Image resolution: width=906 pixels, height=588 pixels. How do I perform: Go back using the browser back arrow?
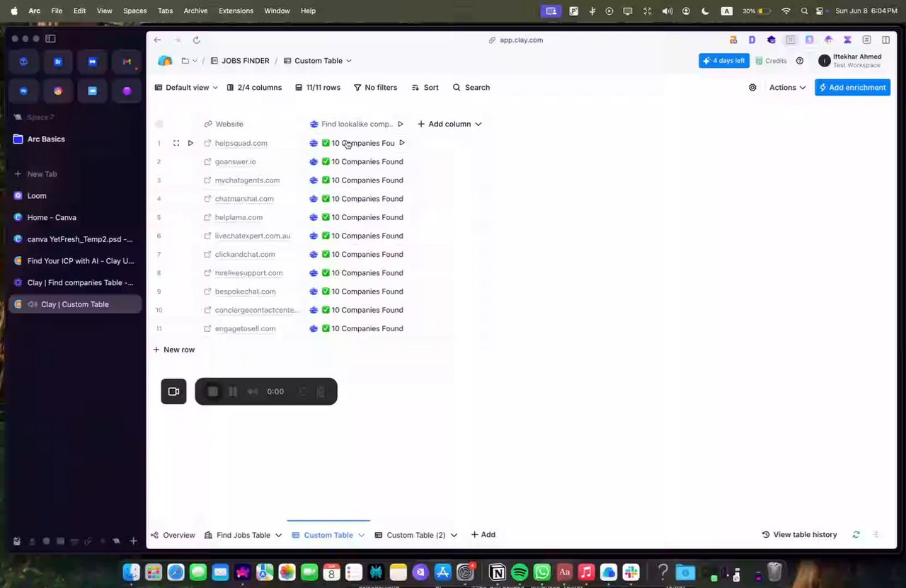(157, 40)
